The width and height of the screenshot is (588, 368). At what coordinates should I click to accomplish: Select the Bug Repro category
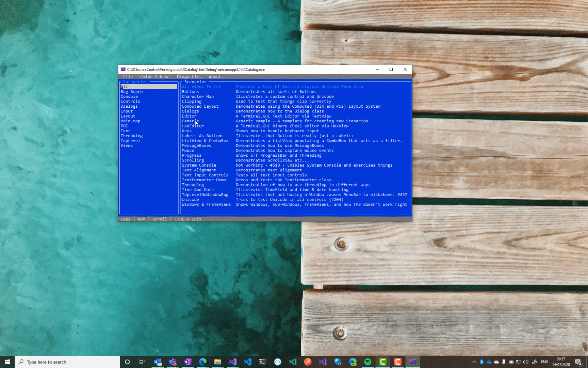pyautogui.click(x=132, y=92)
